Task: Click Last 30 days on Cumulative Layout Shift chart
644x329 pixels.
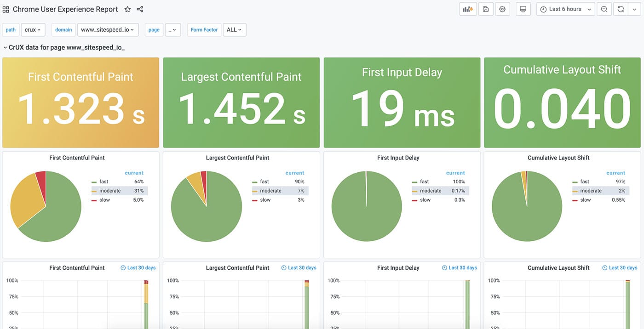Action: 620,268
